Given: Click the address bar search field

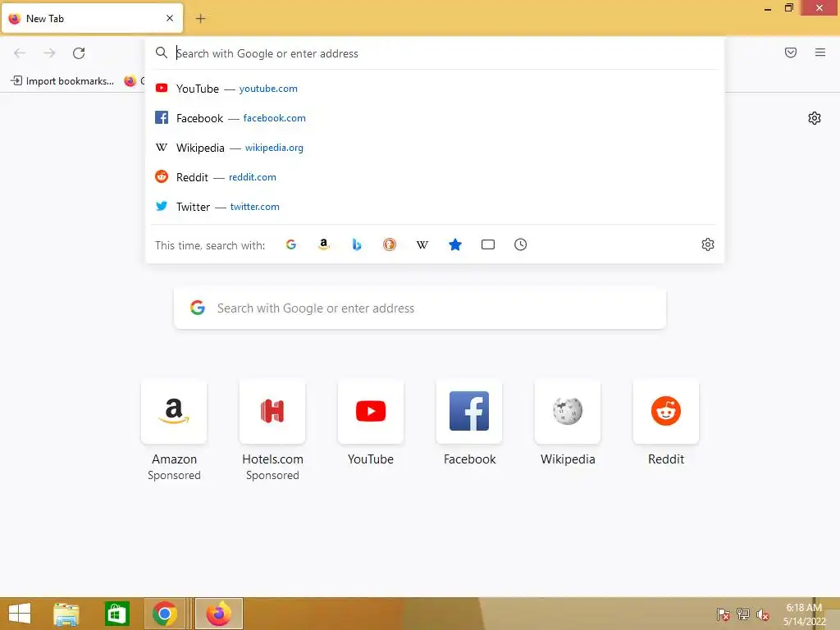Looking at the screenshot, I should coord(434,53).
